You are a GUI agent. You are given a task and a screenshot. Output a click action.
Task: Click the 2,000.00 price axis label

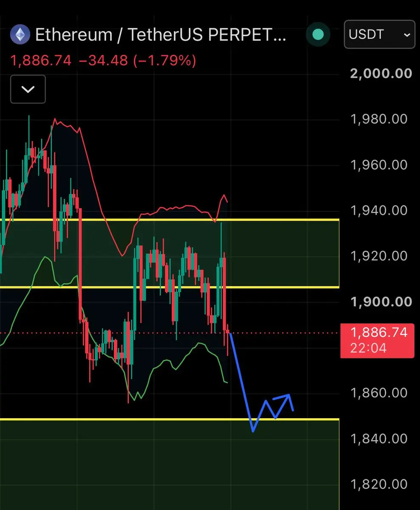pyautogui.click(x=381, y=74)
